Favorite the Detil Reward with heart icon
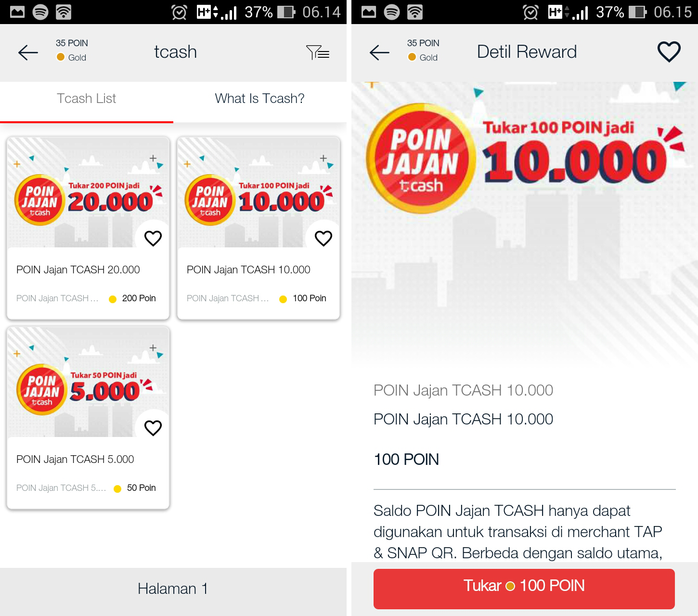698x616 pixels. tap(669, 51)
